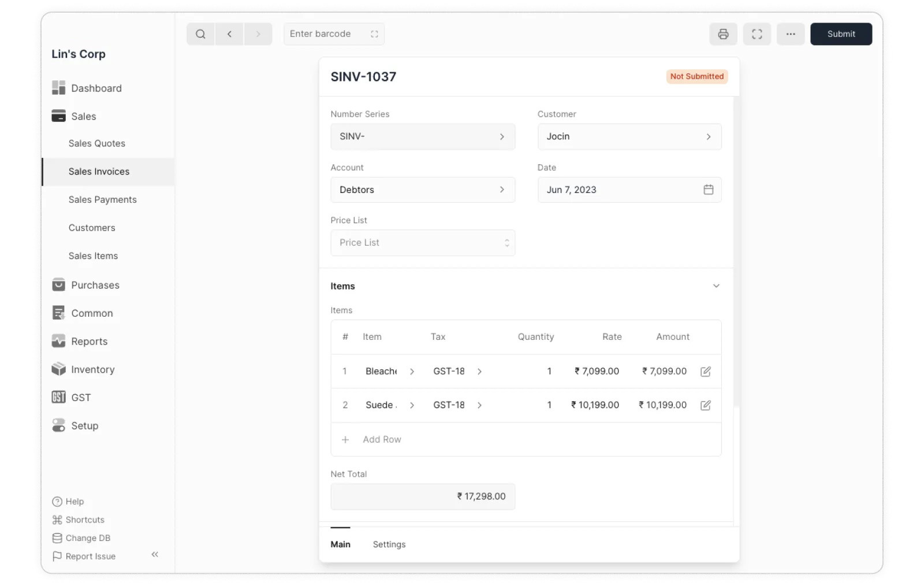Click the Purchases icon in sidebar

tap(58, 285)
